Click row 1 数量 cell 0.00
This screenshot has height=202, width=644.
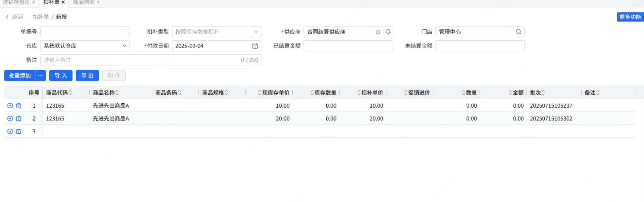472,106
